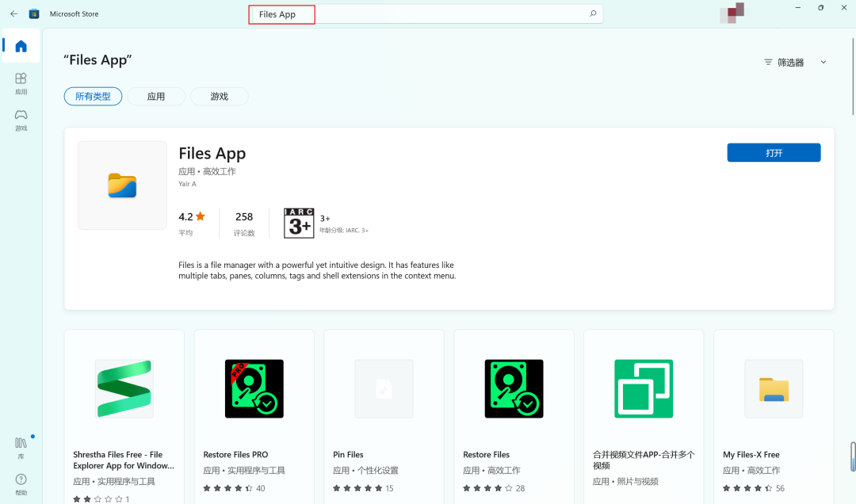Click the Restore Files PRO title
The image size is (856, 504).
tap(235, 454)
